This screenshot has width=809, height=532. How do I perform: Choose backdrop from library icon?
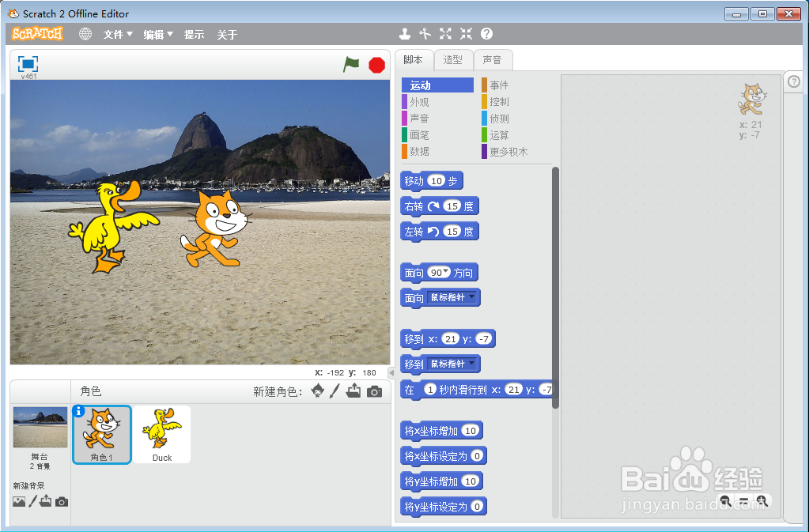[x=19, y=502]
